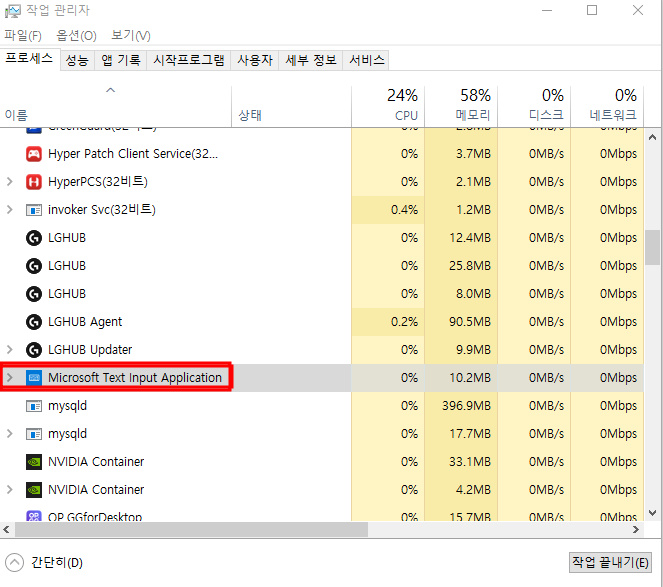Click the LGHUB Agent icon

[x=34, y=322]
